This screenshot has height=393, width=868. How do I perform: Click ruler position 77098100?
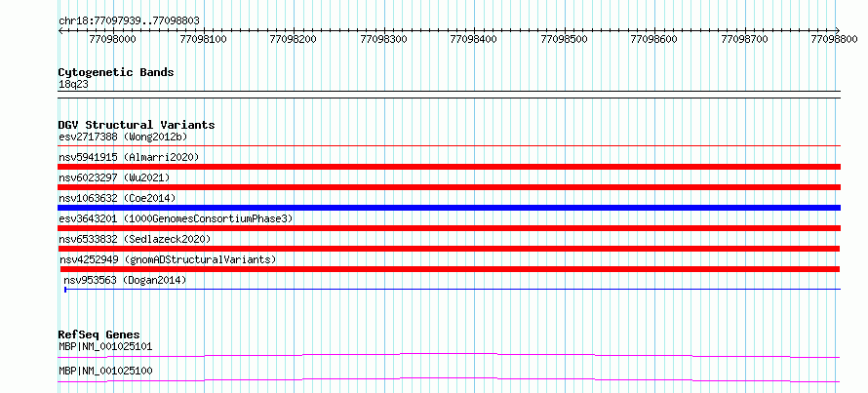[x=204, y=39]
